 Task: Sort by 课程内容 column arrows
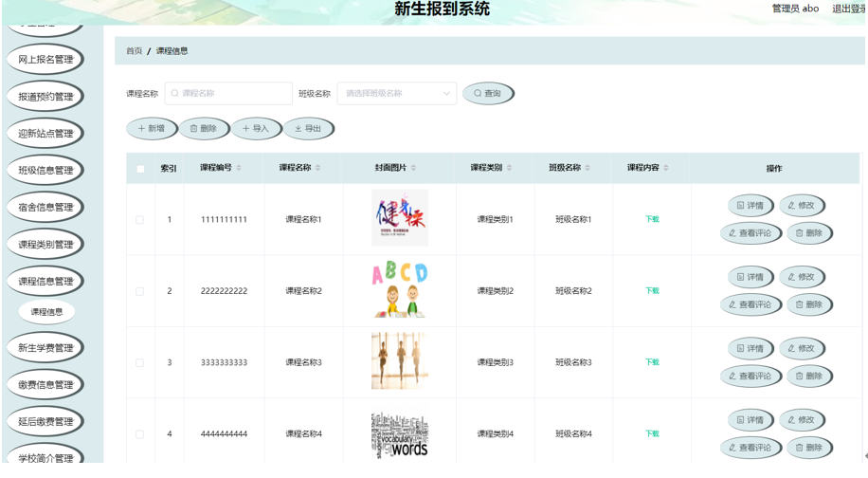tap(666, 168)
